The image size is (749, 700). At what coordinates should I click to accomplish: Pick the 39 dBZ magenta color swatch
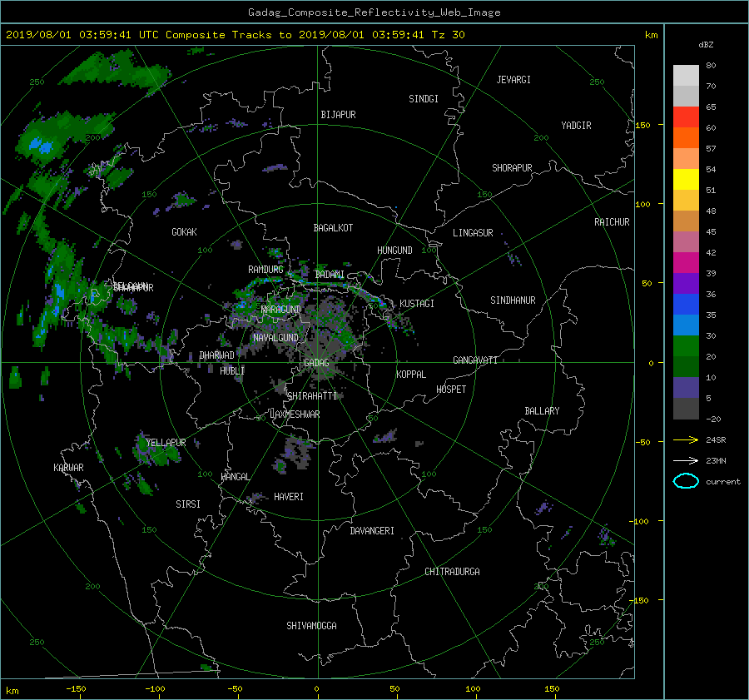686,263
